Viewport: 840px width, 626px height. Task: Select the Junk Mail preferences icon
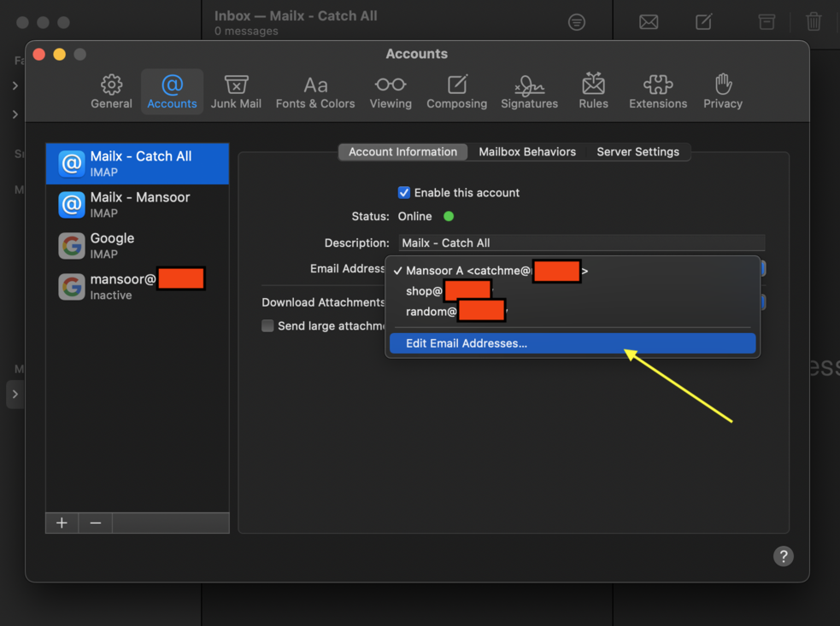[x=236, y=91]
